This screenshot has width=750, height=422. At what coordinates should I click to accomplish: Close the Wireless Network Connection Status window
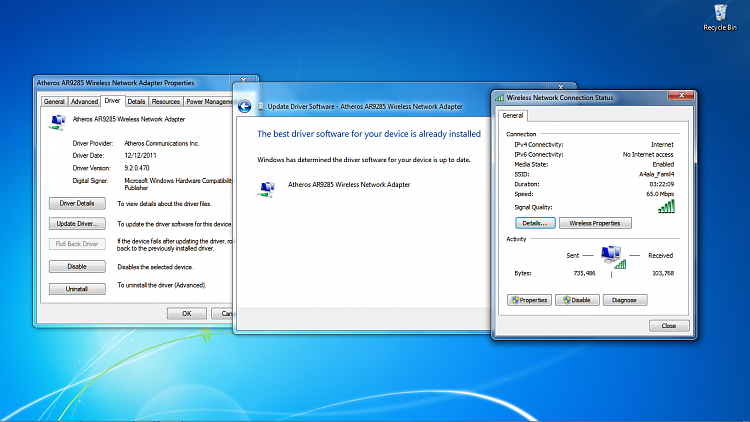point(682,96)
